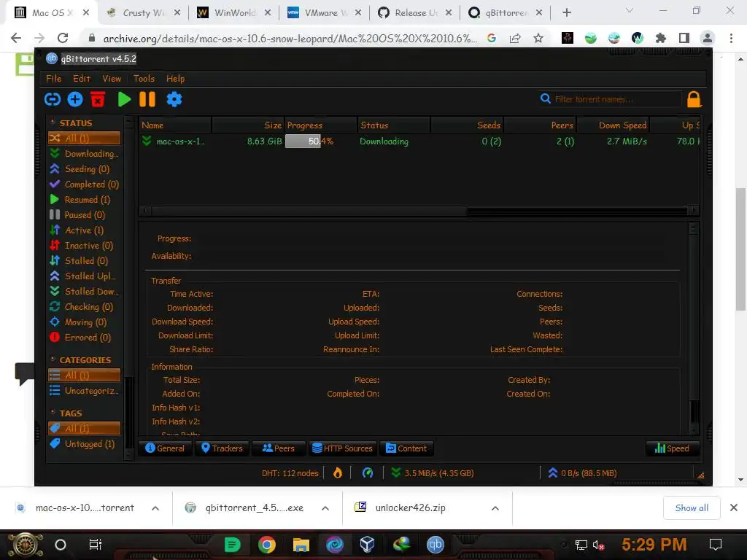Switch to the Trackers details tab
Viewport: 747px width, 560px height.
222,448
